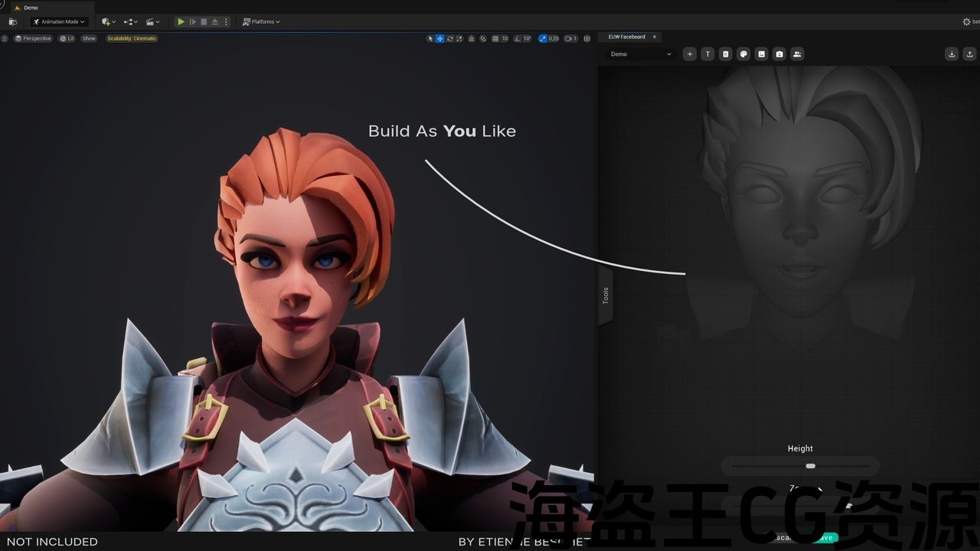Viewport: 980px width, 551px height.
Task: Click the image icon in Faceboard toolbar
Action: (761, 54)
